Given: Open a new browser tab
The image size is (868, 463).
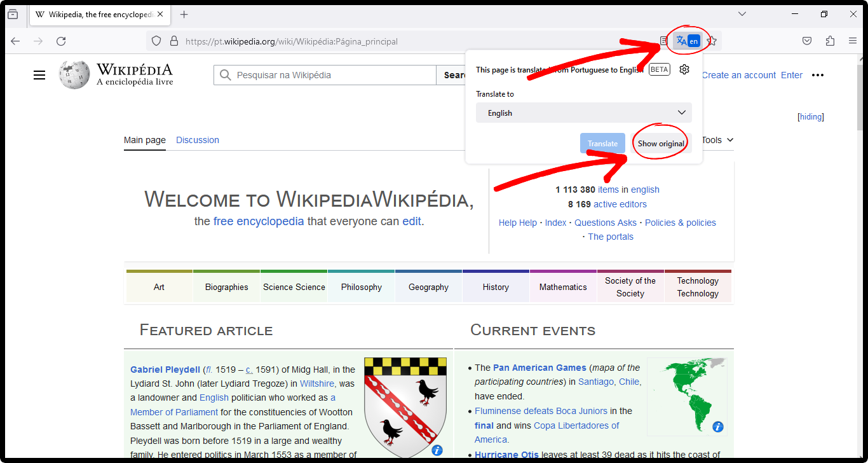Looking at the screenshot, I should [x=184, y=14].
